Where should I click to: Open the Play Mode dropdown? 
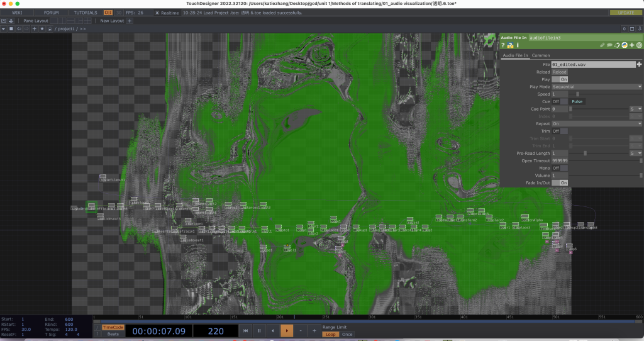596,87
